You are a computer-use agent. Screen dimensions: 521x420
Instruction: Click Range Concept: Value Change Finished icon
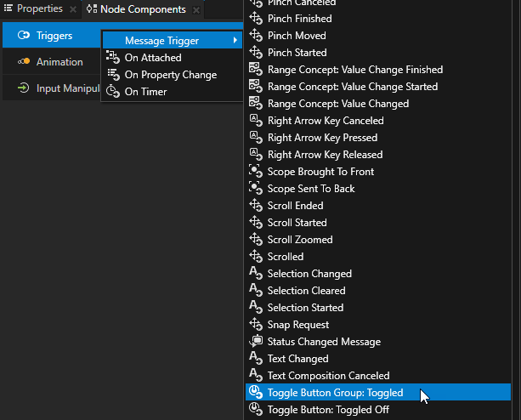coord(256,69)
